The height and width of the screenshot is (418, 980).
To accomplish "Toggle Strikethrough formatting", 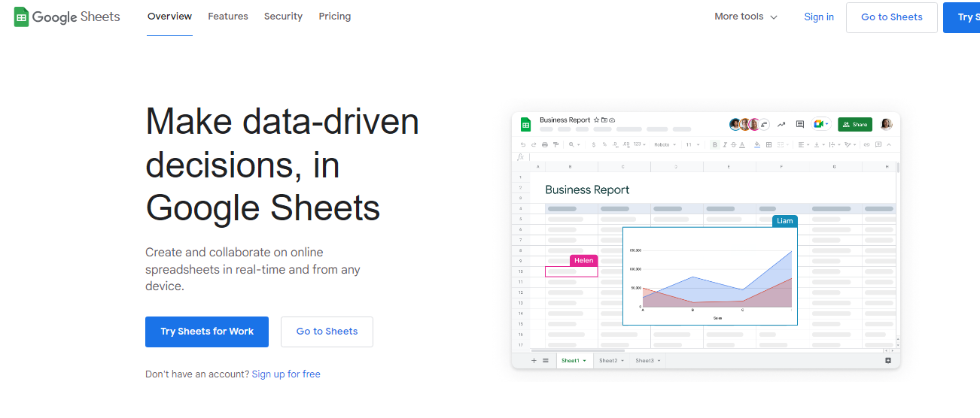I will point(734,144).
